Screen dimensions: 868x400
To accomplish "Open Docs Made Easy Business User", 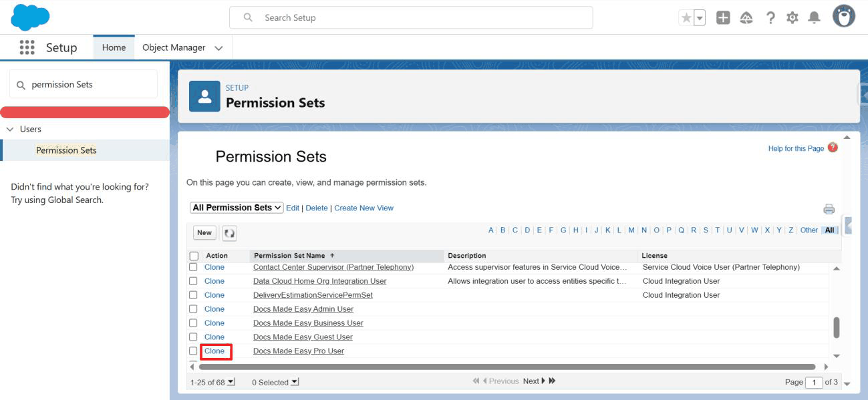I will 308,323.
